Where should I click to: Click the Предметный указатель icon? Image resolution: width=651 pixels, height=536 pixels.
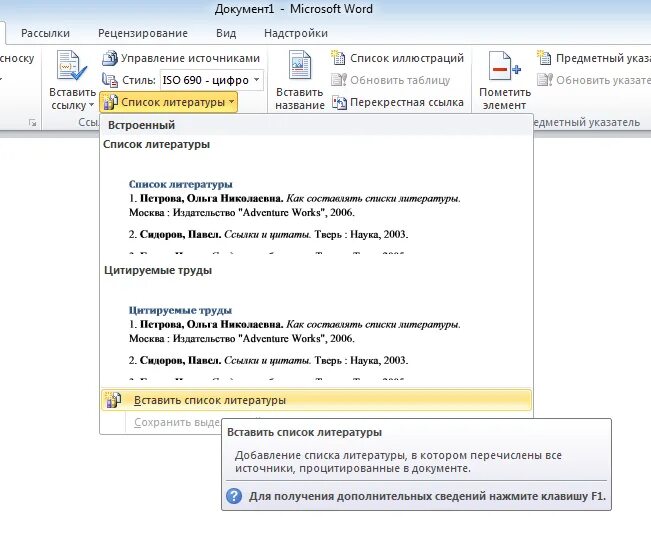[544, 58]
